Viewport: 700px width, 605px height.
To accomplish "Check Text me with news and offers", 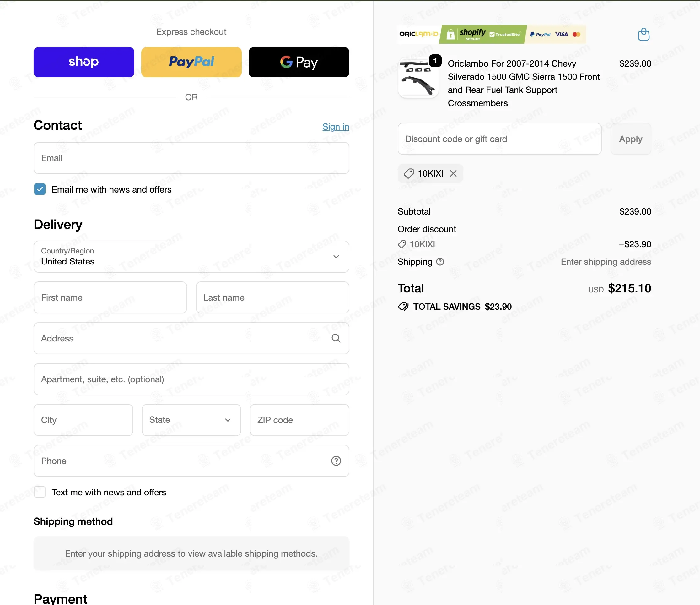I will [40, 492].
